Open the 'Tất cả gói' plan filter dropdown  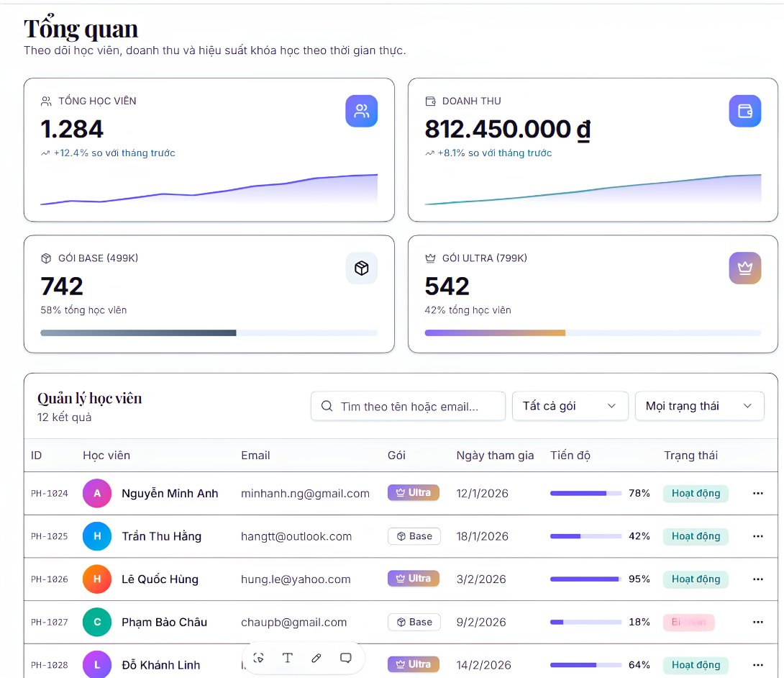click(x=570, y=406)
